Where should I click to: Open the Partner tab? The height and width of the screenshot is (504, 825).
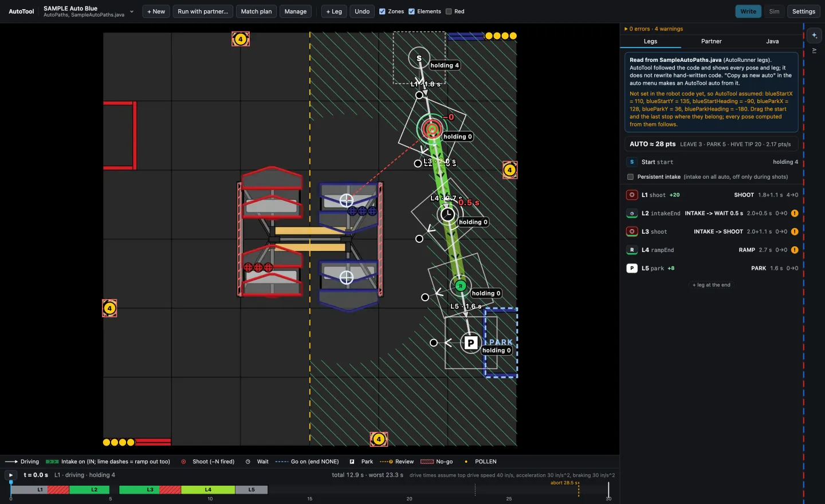pyautogui.click(x=711, y=41)
